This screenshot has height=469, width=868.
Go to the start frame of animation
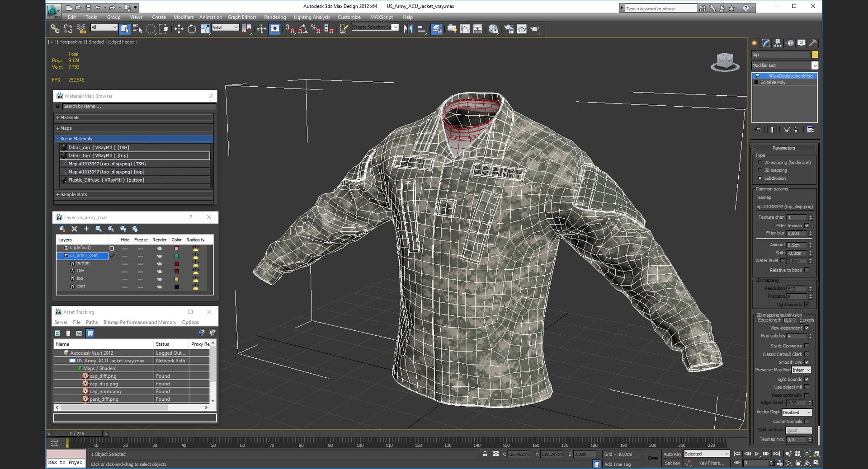click(x=737, y=454)
